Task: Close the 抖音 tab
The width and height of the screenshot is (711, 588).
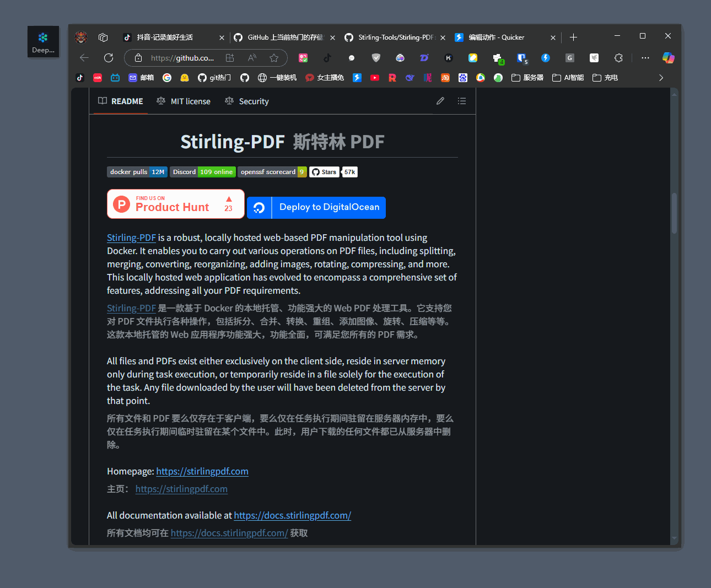Action: pos(222,37)
